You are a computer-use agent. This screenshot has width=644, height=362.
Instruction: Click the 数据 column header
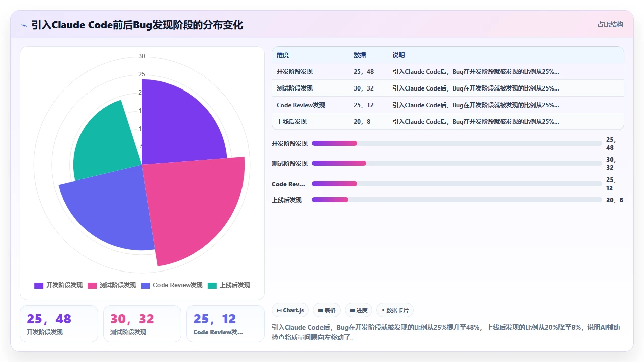pos(360,55)
